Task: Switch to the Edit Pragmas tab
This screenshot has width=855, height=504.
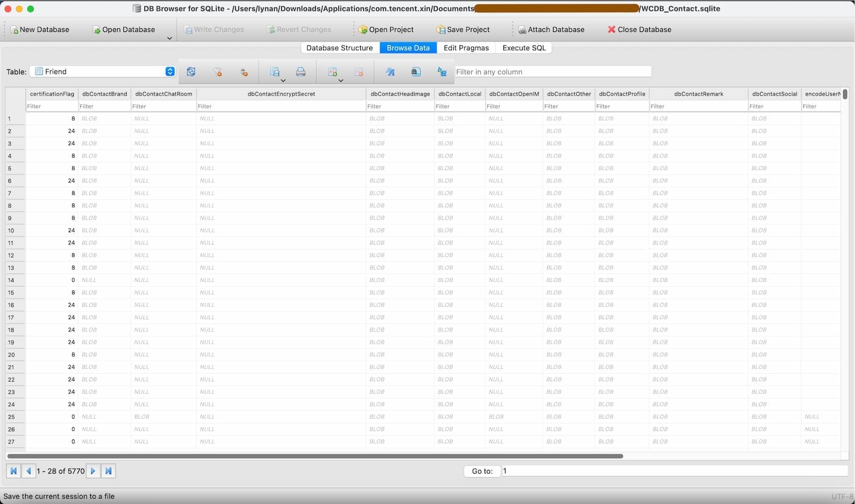Action: point(466,48)
